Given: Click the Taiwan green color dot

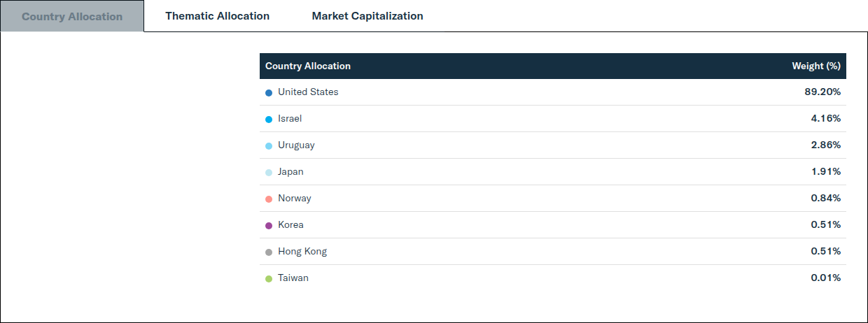Looking at the screenshot, I should [269, 278].
